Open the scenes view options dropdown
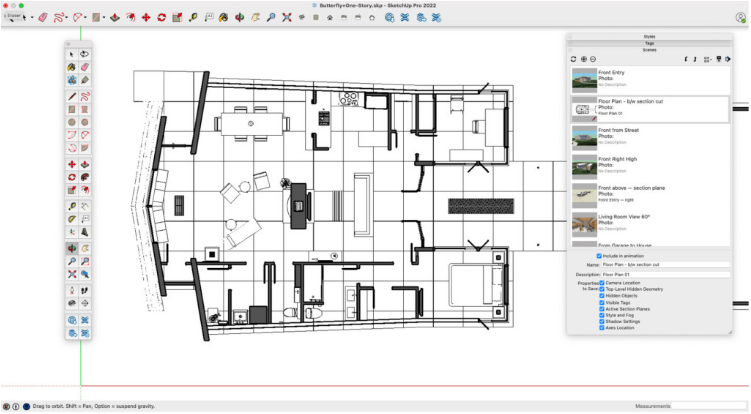 709,59
